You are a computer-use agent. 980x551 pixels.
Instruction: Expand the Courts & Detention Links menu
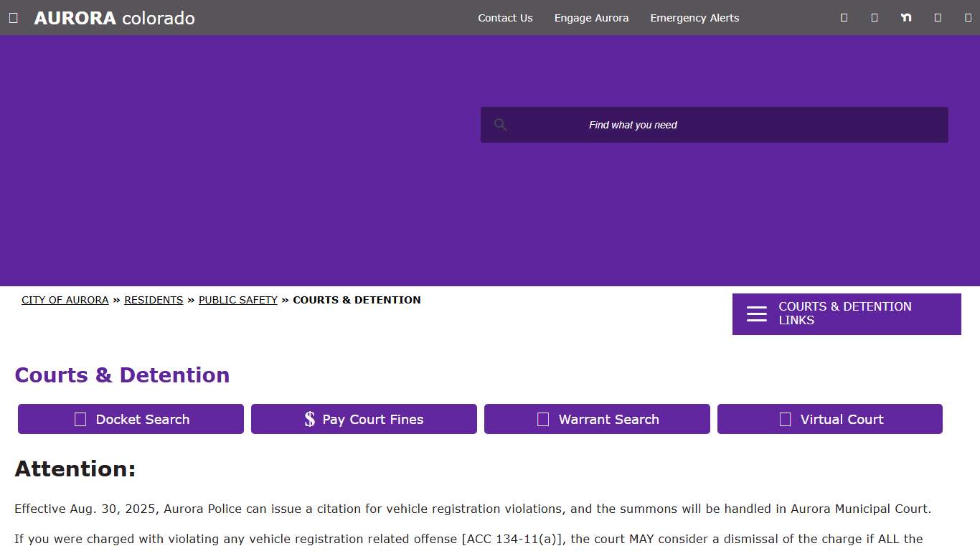[846, 314]
